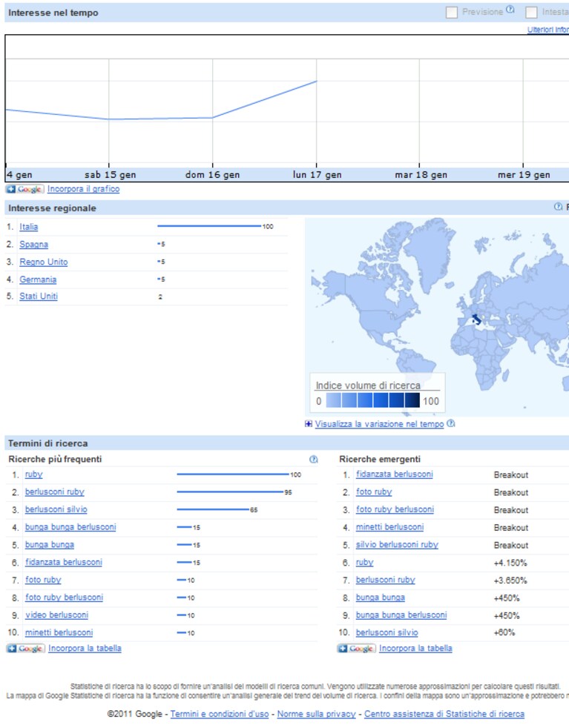Open the Italia region link

(x=29, y=227)
